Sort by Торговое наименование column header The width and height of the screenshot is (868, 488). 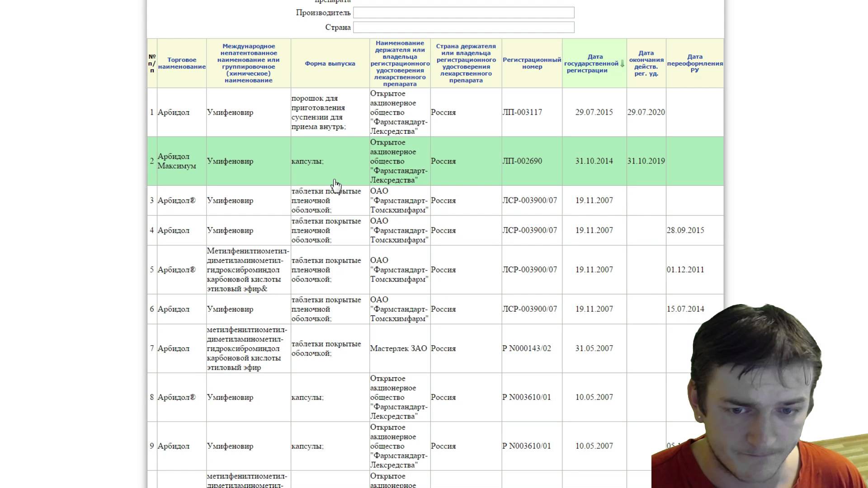[x=182, y=63]
